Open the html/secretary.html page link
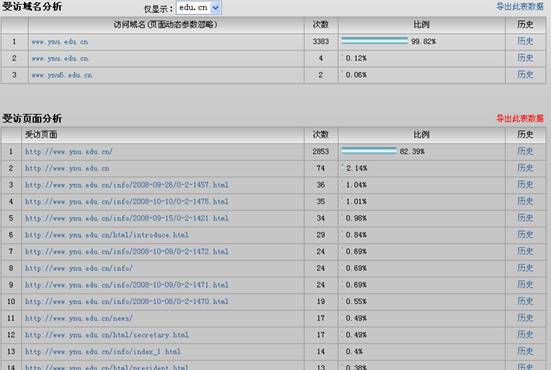 pyautogui.click(x=106, y=335)
